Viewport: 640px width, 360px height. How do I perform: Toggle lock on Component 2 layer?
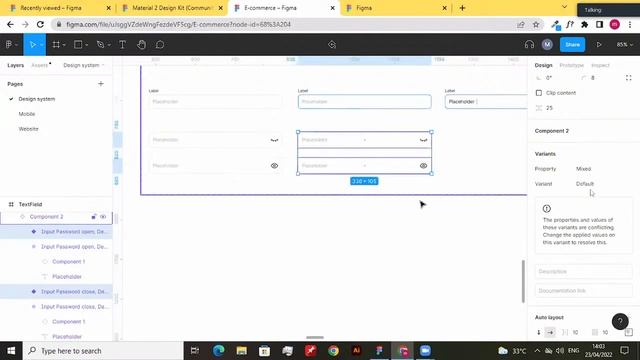pos(94,217)
